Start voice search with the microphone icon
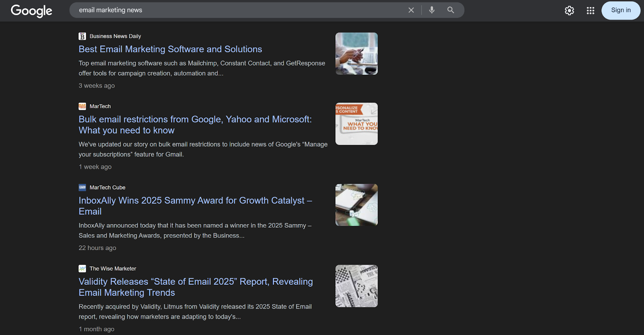 coord(431,10)
